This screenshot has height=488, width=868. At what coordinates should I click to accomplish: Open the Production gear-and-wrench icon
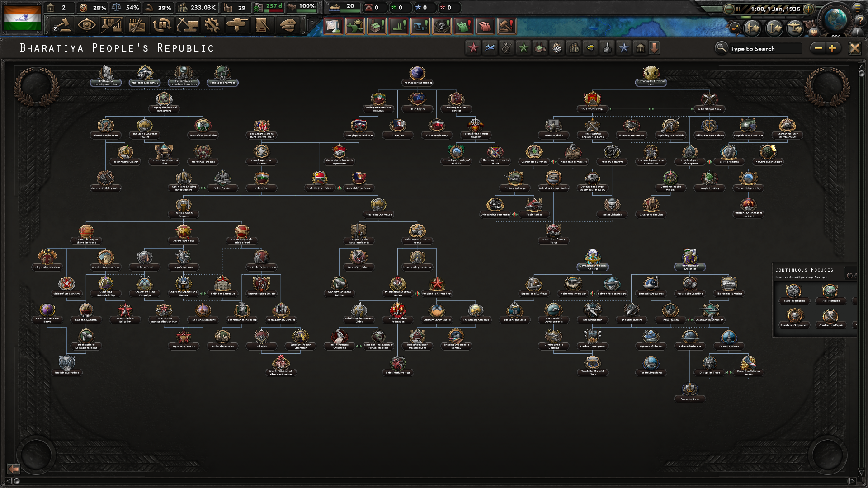(212, 25)
